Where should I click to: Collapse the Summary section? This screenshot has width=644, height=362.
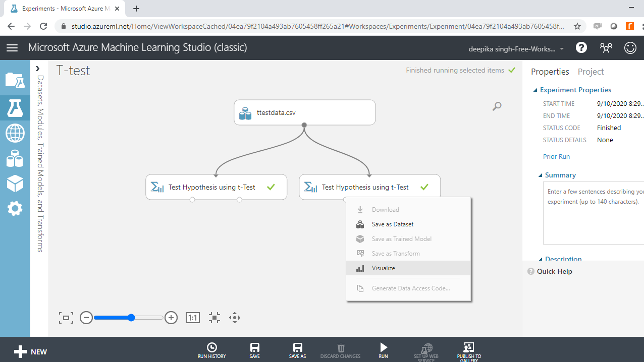point(541,175)
